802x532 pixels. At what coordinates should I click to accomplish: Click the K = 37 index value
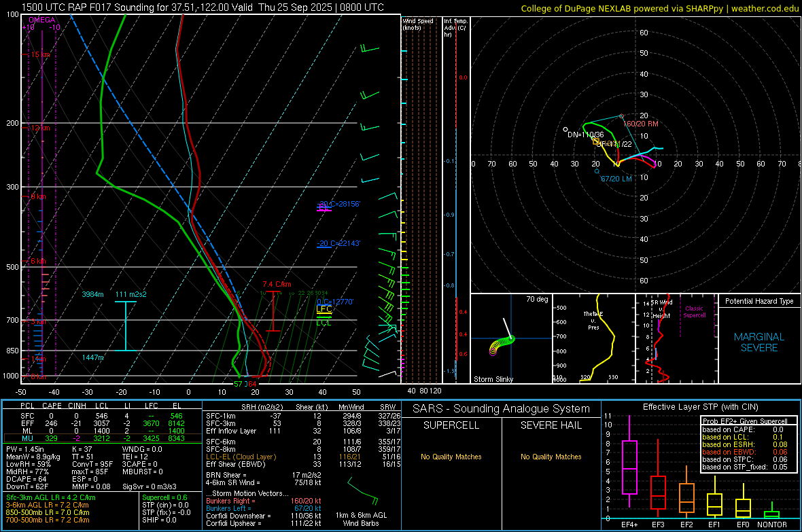(x=82, y=449)
